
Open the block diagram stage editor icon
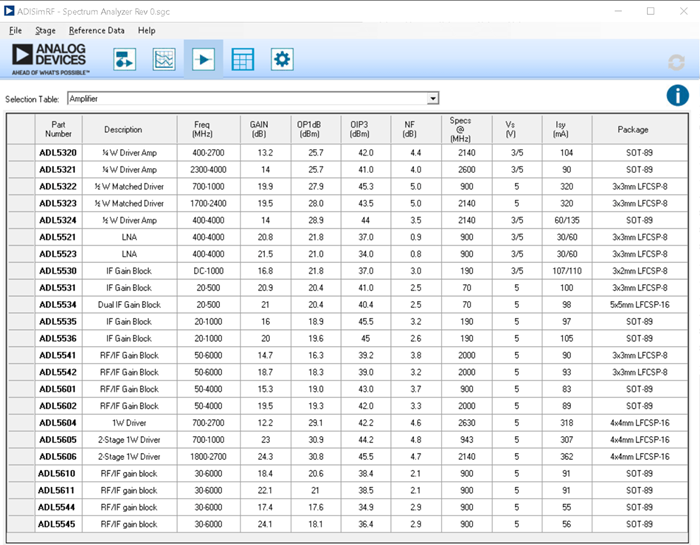(x=124, y=60)
